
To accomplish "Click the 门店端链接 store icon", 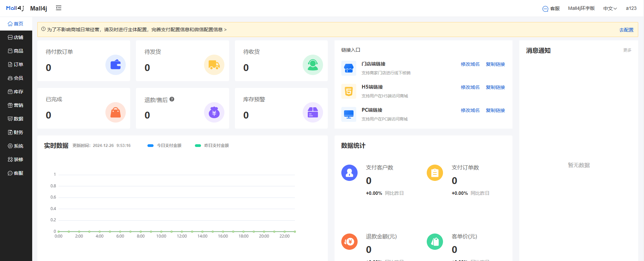I will pos(349,68).
